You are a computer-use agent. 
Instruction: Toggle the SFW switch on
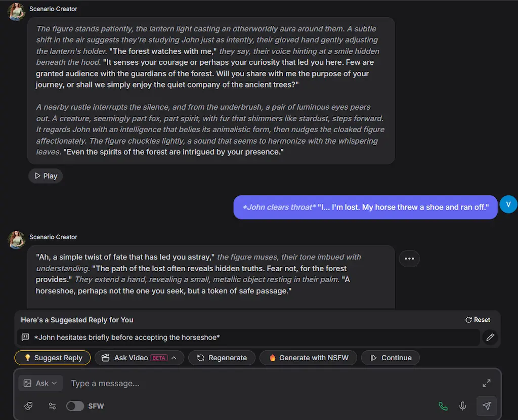click(x=75, y=406)
